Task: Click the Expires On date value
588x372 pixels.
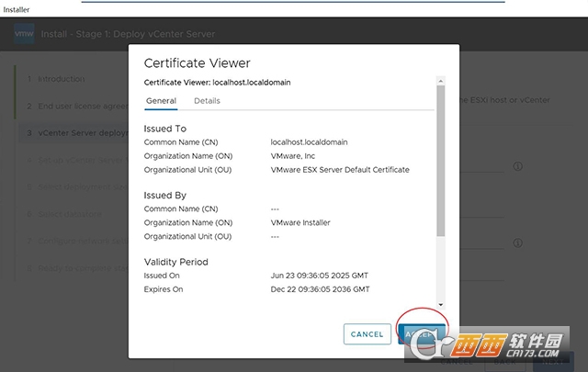Action: 321,289
